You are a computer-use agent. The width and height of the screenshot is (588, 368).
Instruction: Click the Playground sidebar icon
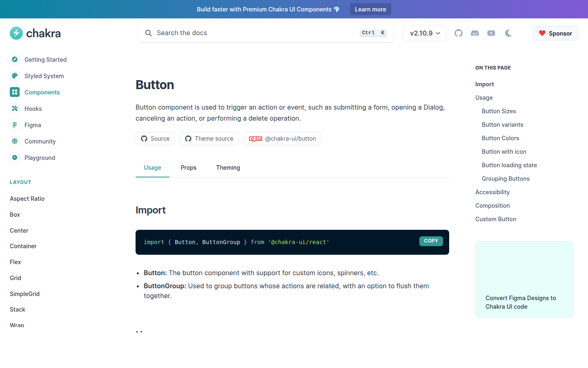pyautogui.click(x=15, y=157)
